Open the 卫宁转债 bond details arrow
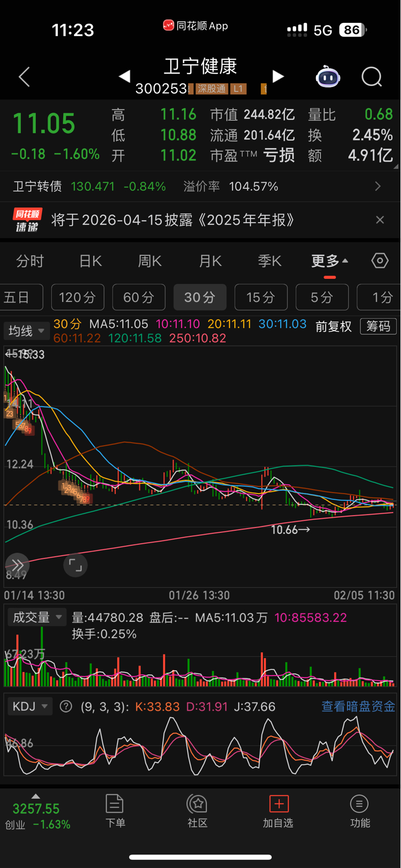The width and height of the screenshot is (401, 868). [x=378, y=186]
